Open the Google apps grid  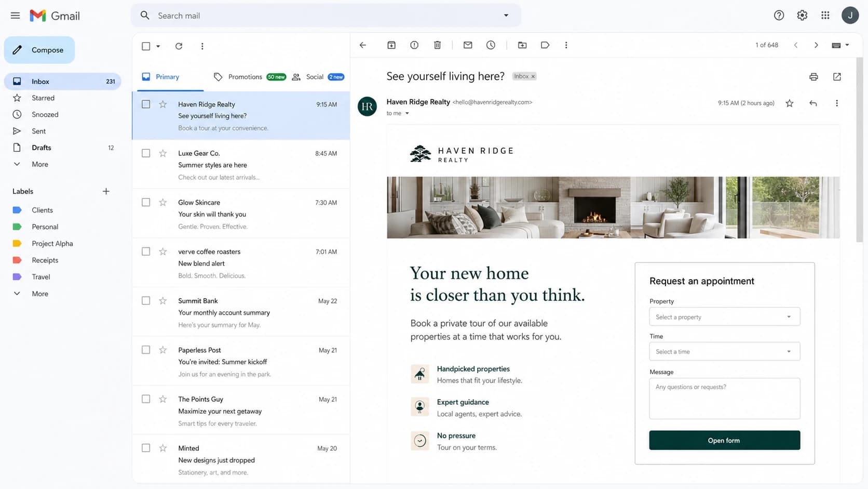point(825,16)
